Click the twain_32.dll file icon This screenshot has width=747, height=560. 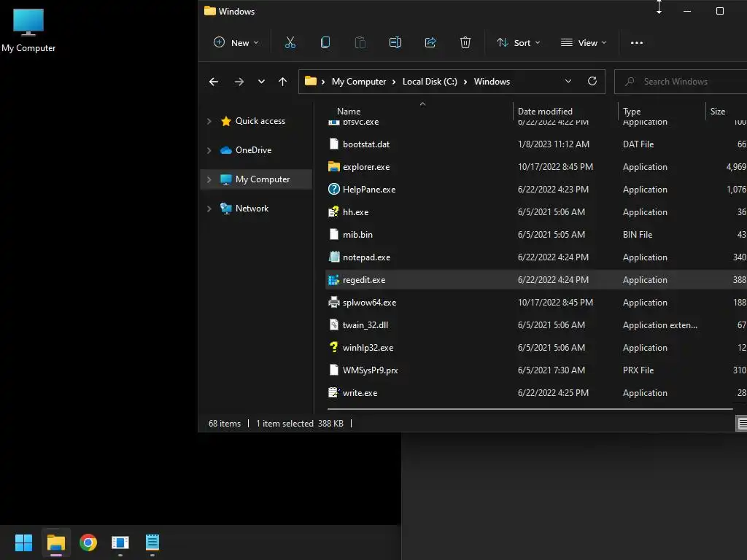(334, 324)
